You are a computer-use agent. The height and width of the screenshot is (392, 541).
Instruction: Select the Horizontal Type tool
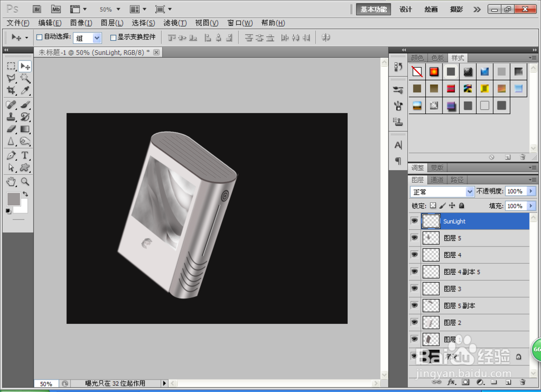(x=25, y=156)
